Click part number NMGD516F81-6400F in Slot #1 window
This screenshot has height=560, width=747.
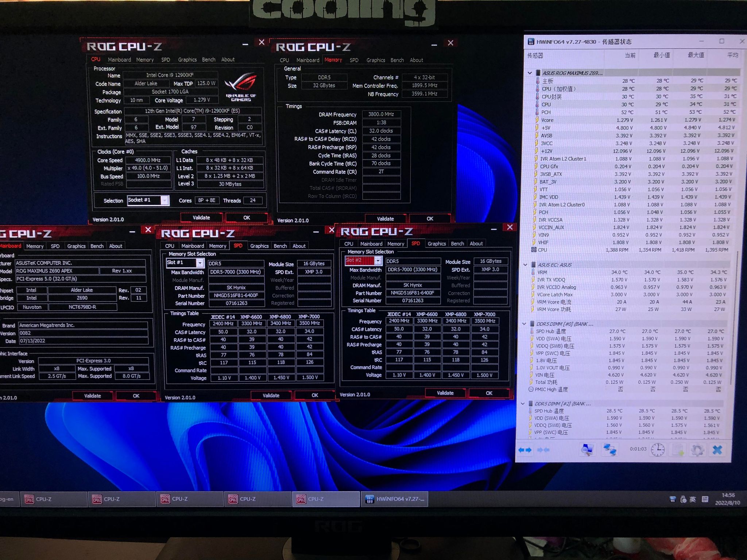pyautogui.click(x=236, y=296)
